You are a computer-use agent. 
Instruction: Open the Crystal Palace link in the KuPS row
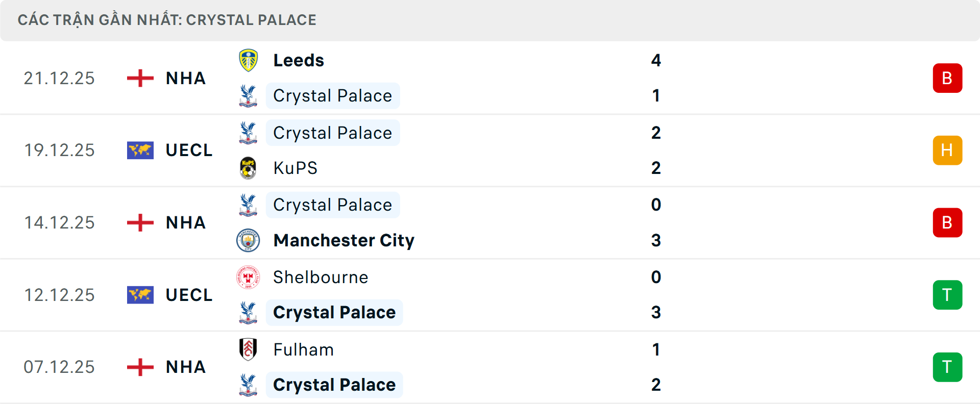coord(332,133)
